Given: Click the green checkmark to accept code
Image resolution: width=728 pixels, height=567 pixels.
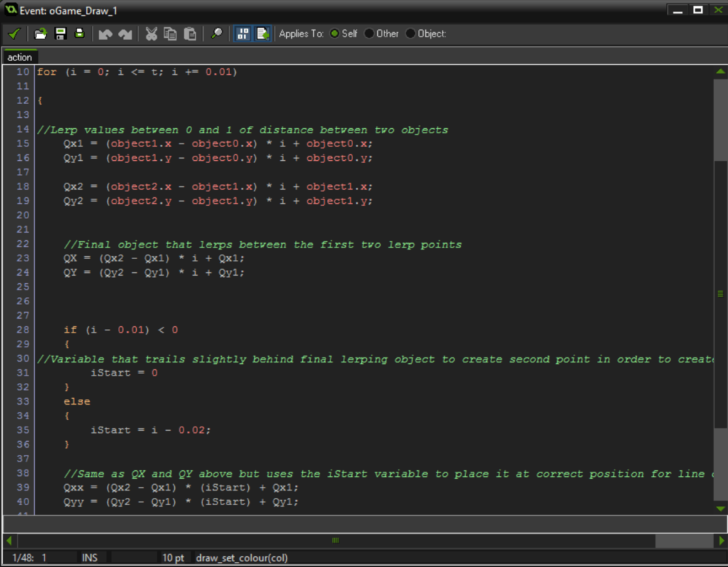Looking at the screenshot, I should click(14, 33).
